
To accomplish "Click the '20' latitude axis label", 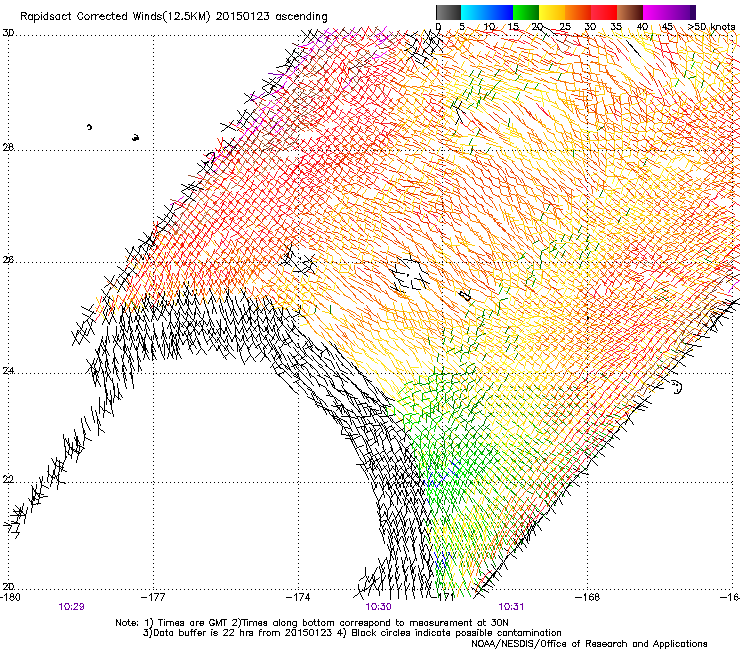I will [8, 587].
